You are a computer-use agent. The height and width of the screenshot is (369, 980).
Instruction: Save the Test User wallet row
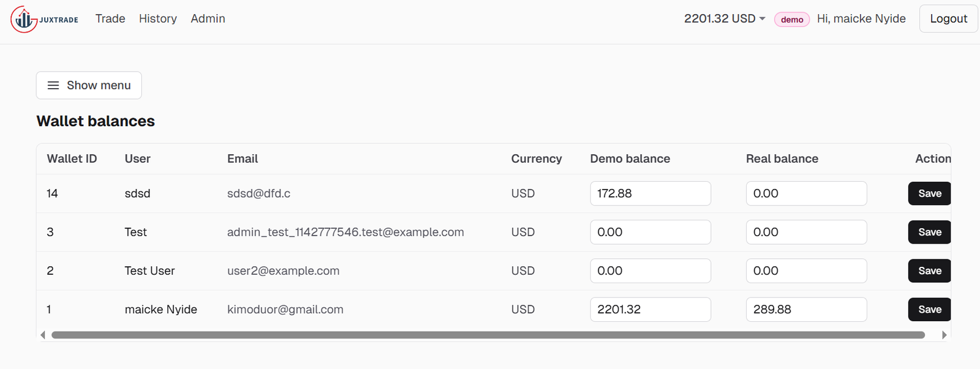tap(929, 270)
